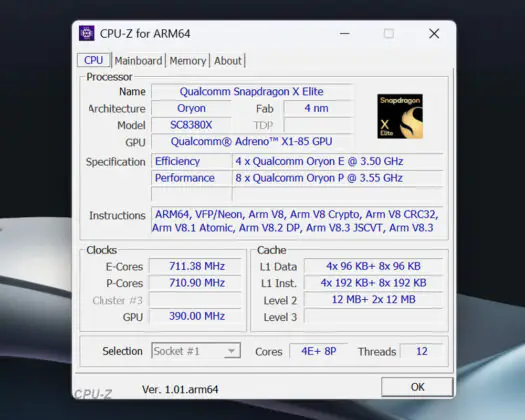This screenshot has height=420, width=525.
Task: Click the Level 2 cache value field
Action: click(373, 299)
